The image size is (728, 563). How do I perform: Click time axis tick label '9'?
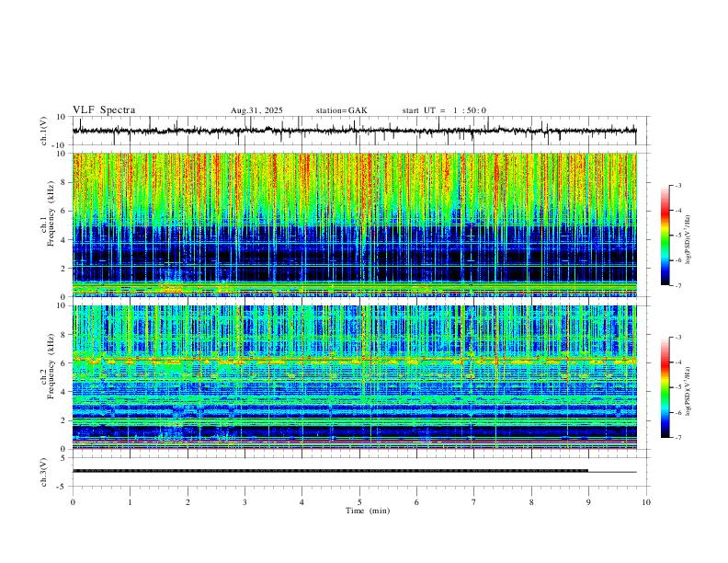click(x=588, y=502)
